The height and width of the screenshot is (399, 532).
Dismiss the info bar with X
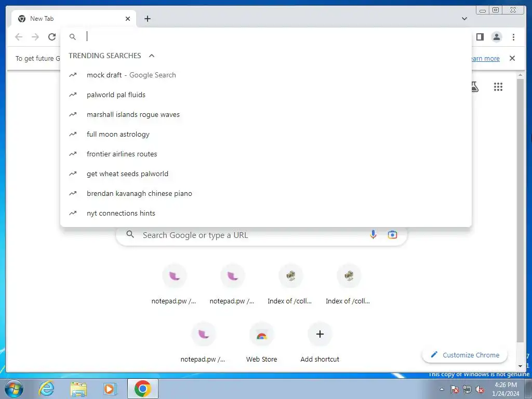[x=512, y=58]
